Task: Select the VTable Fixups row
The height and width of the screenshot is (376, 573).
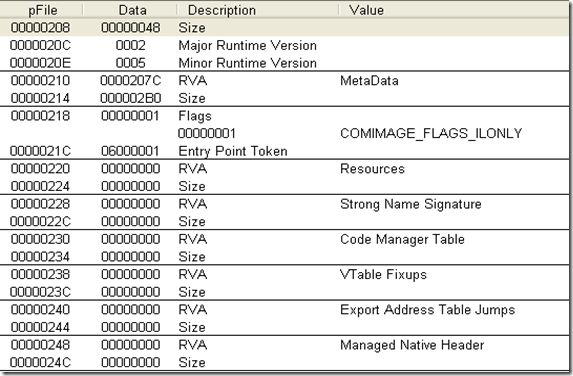Action: click(x=284, y=274)
